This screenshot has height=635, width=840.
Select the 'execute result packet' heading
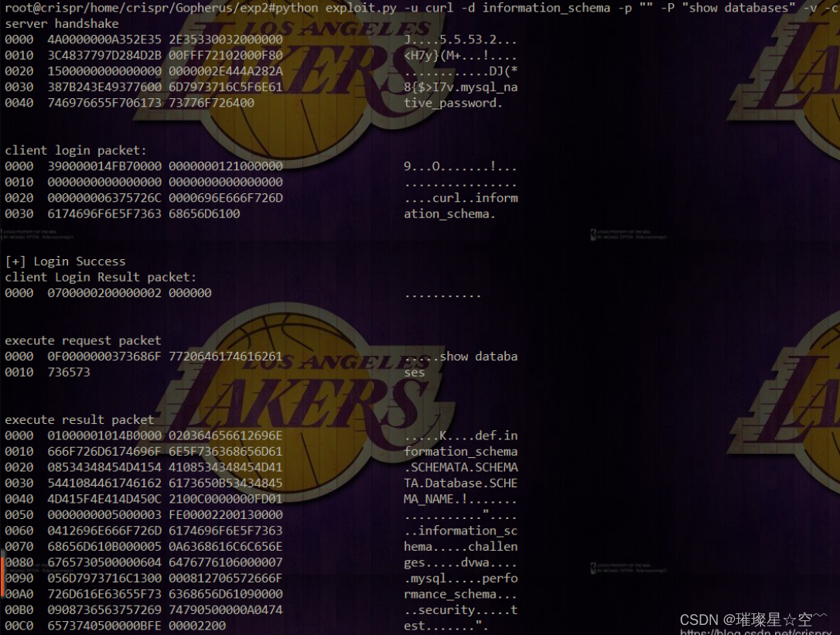(80, 420)
